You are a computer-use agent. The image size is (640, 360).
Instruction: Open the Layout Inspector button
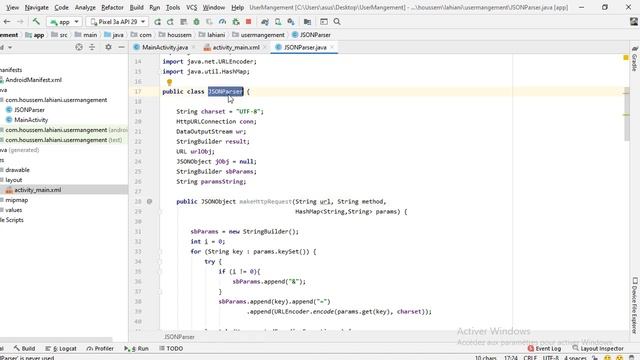pos(598,349)
